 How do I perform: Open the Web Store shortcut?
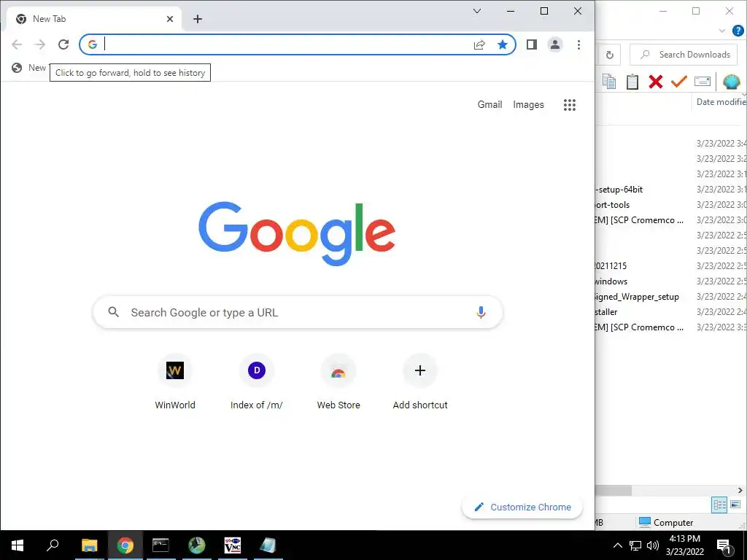[338, 382]
